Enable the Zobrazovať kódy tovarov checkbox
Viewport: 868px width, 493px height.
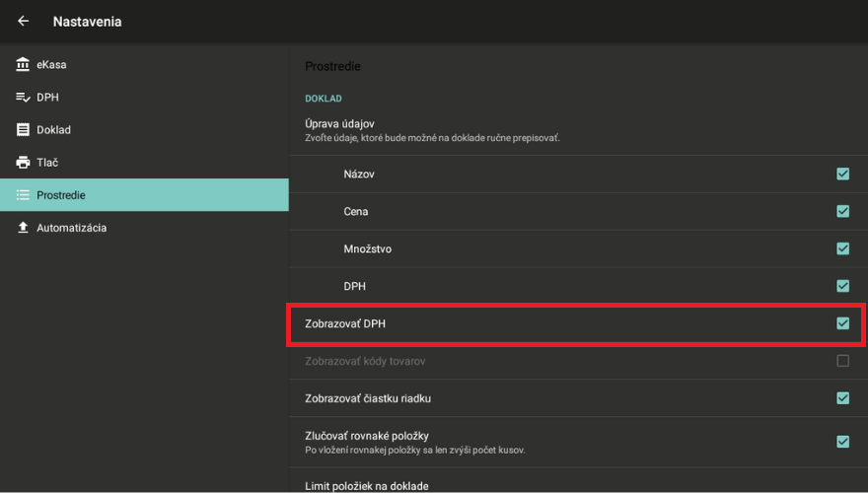(842, 361)
